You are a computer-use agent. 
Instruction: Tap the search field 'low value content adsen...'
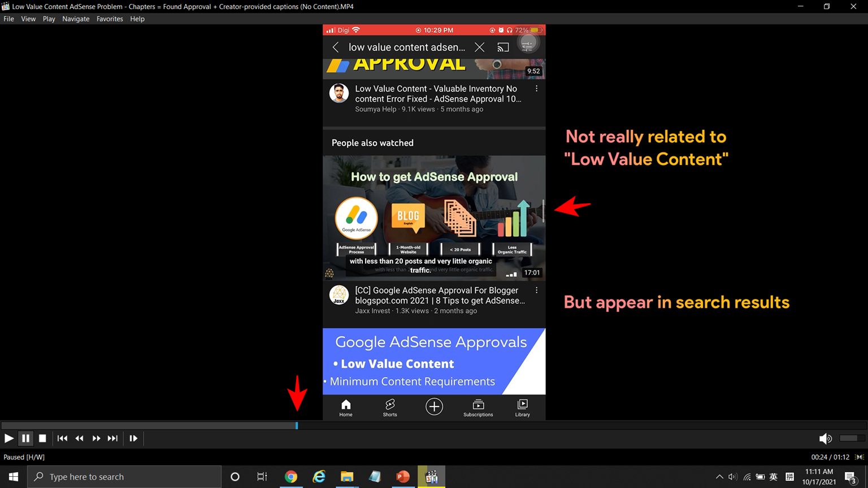coord(407,47)
